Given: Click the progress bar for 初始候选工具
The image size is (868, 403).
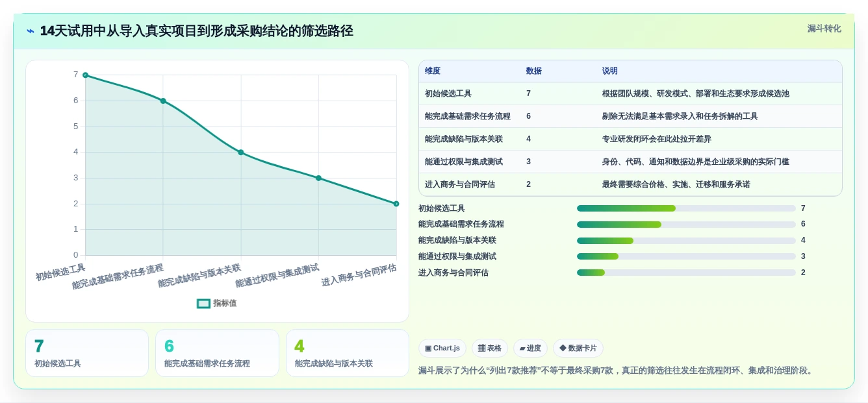Looking at the screenshot, I should tap(686, 208).
